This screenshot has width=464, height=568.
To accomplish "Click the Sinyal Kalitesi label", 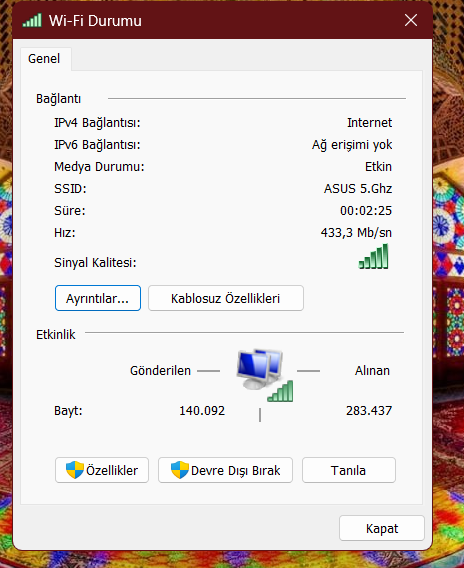I will pos(95,262).
